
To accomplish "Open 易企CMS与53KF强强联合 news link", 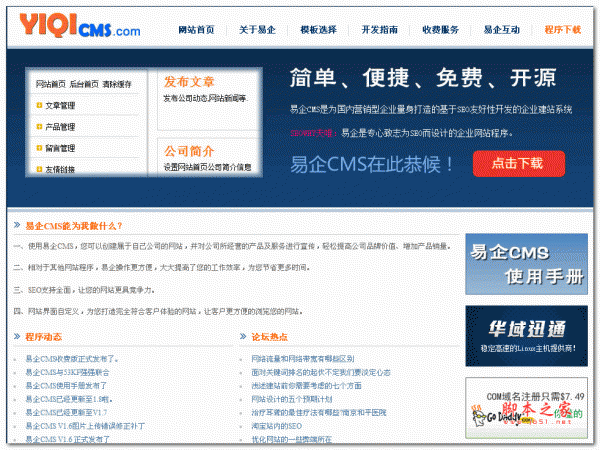I will (67, 372).
